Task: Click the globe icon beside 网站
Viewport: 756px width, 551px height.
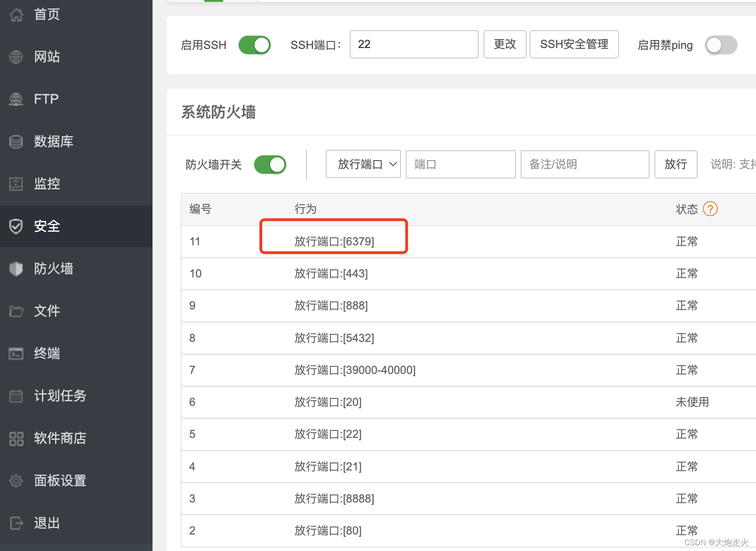Action: tap(16, 57)
